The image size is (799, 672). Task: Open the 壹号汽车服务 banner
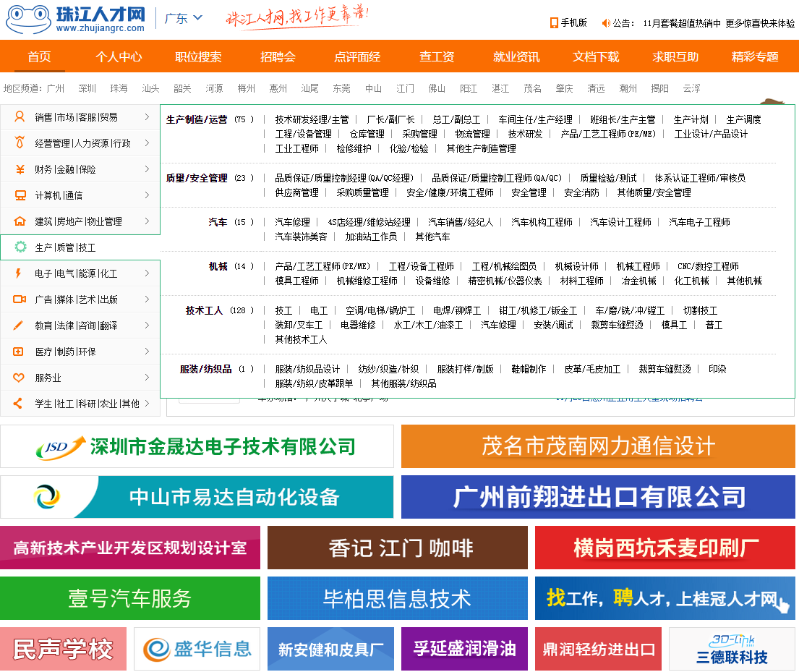click(x=130, y=598)
